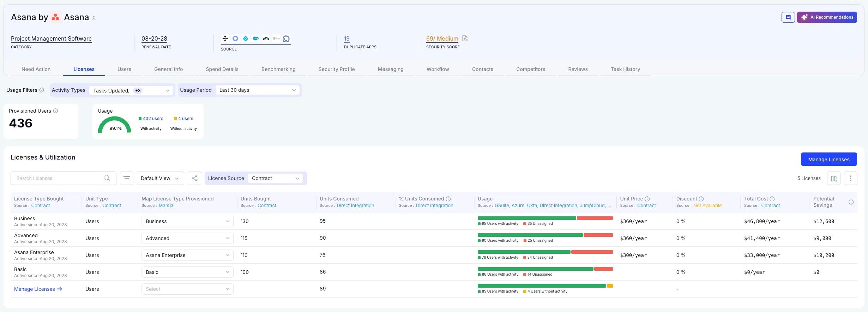Click the Salesforce source icon
Screen dimensions: 868x312
coord(256,38)
